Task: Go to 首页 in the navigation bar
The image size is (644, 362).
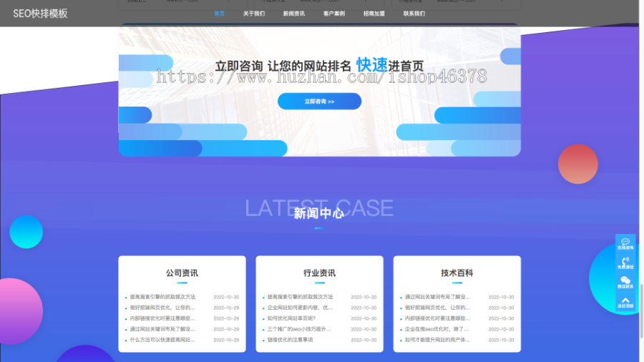Action: [220, 14]
